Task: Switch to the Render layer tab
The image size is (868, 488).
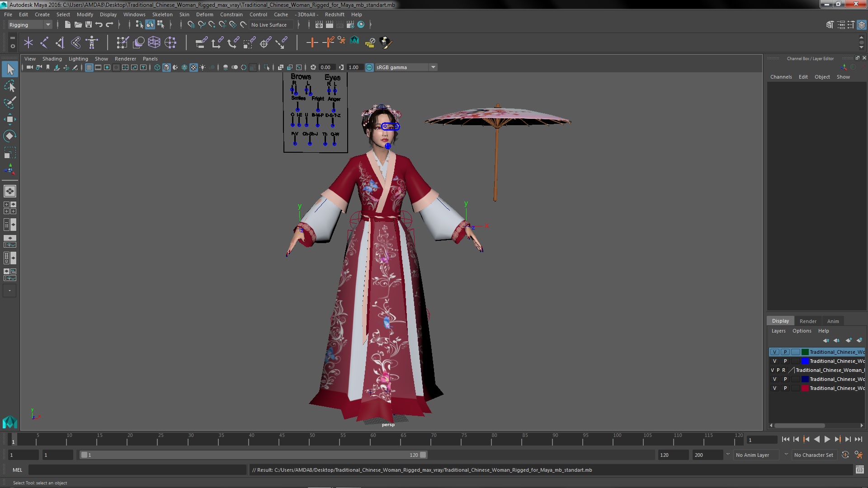Action: 808,321
